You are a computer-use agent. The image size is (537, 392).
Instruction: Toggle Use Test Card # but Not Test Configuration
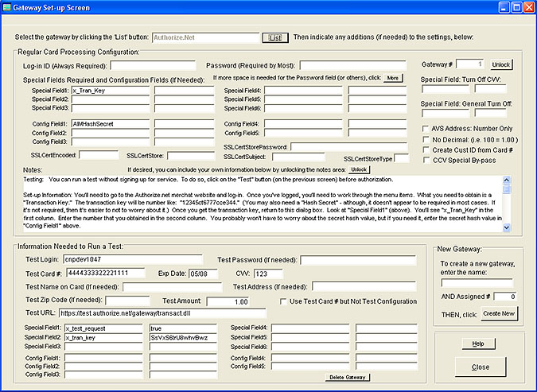284,301
